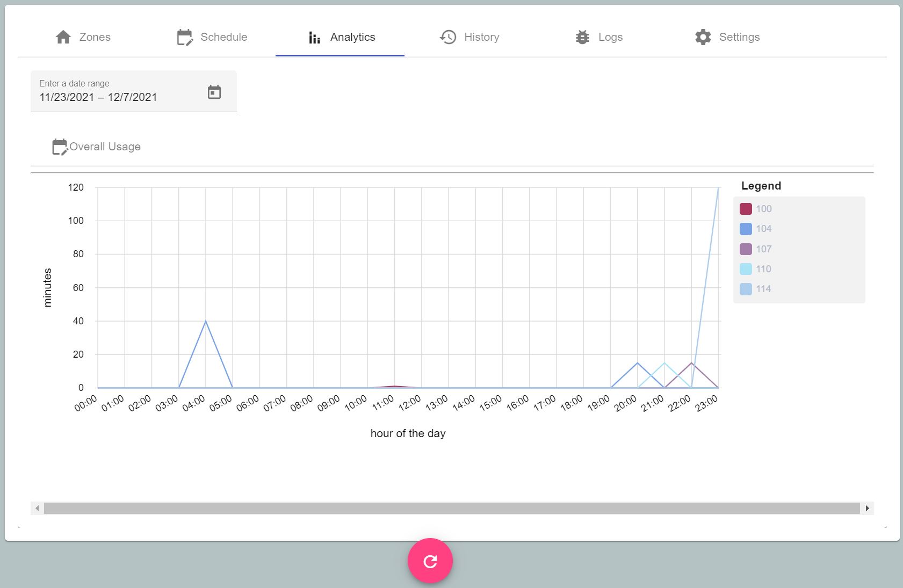This screenshot has width=903, height=588.
Task: Click the 'minutes' axis title
Action: pos(48,287)
